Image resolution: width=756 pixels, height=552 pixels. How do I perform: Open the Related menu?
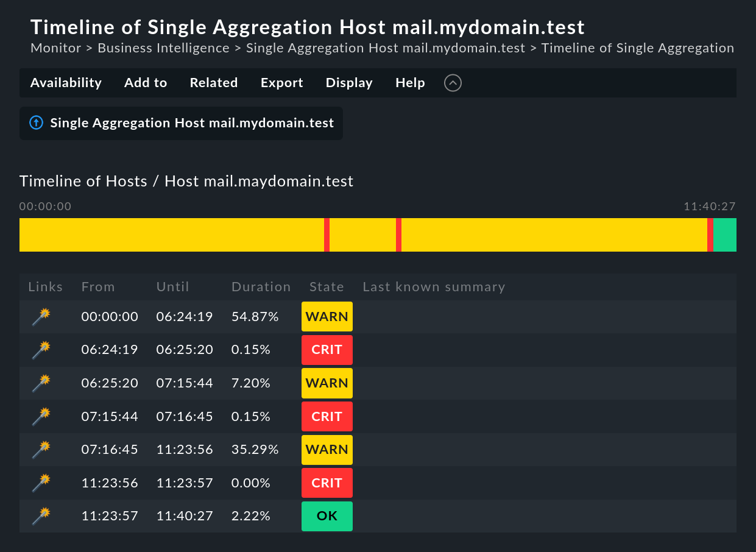click(214, 83)
